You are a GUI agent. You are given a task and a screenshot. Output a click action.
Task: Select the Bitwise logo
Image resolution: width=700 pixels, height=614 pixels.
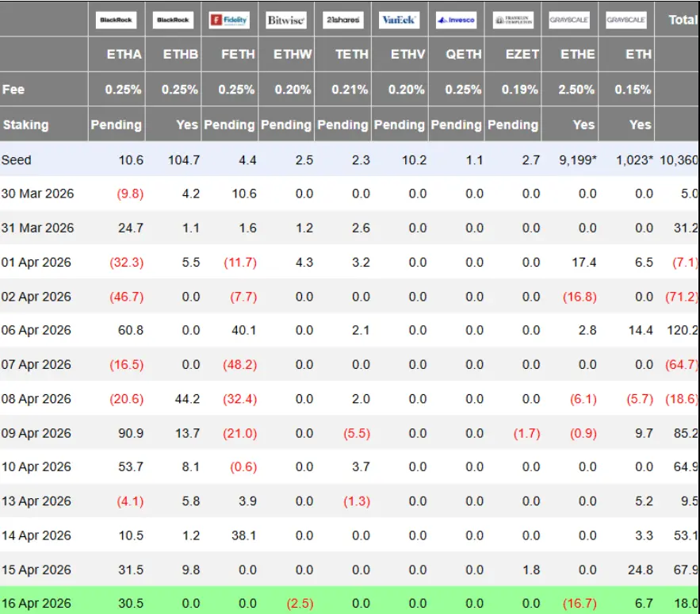click(286, 20)
